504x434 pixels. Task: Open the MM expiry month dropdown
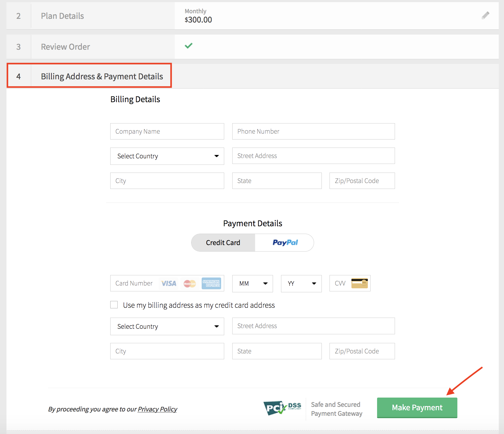click(253, 283)
